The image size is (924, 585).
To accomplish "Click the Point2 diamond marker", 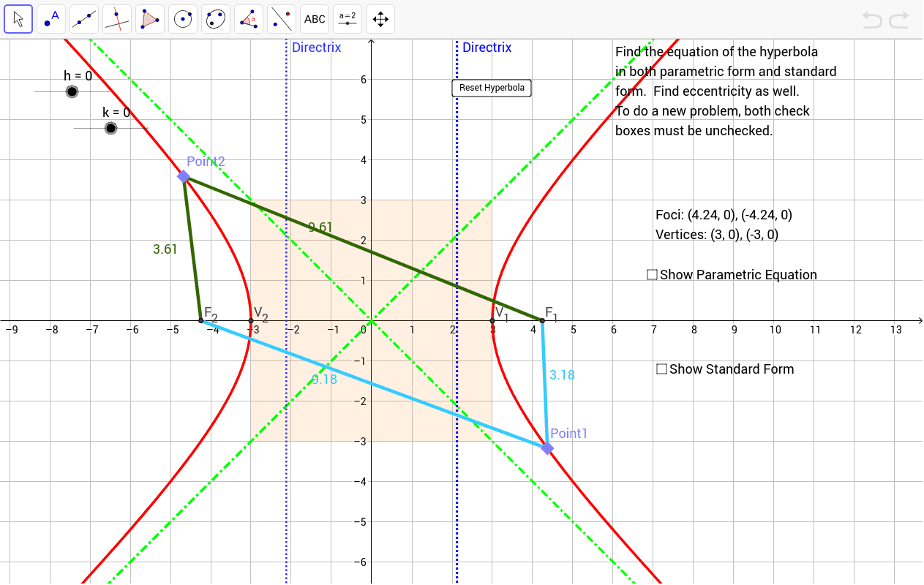I will tap(184, 176).
